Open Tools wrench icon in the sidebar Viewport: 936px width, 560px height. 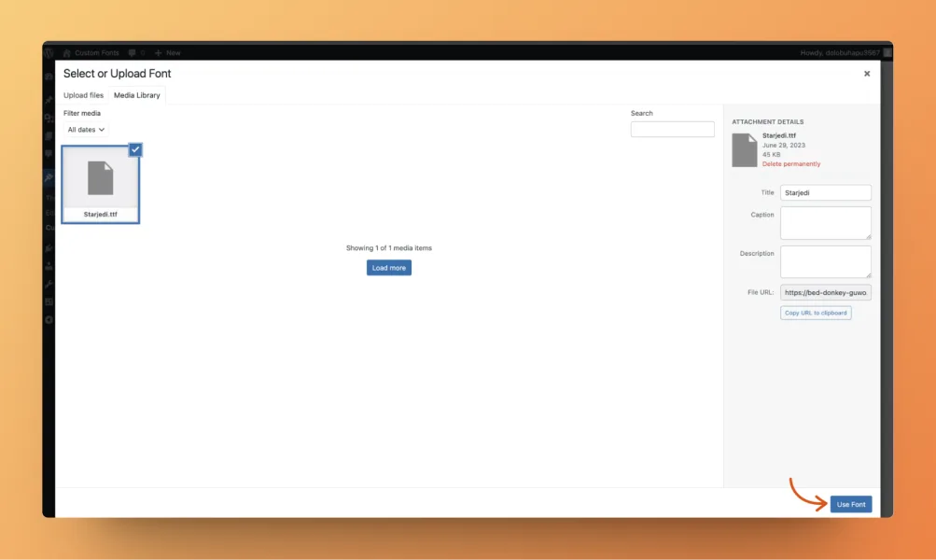[x=49, y=284]
